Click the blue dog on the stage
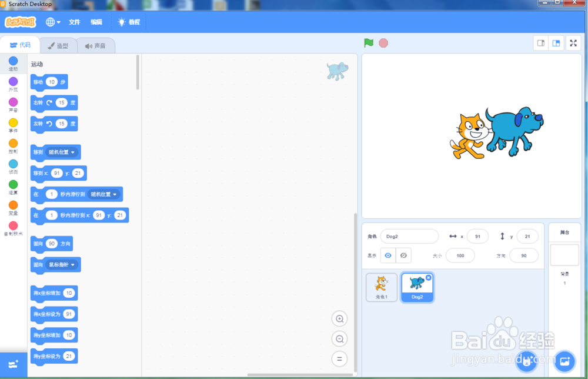The image size is (588, 379). pyautogui.click(x=515, y=131)
